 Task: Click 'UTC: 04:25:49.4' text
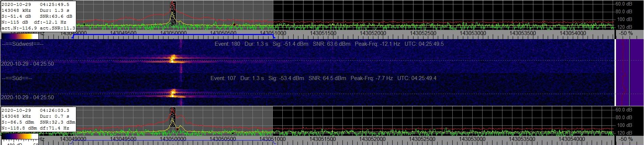tap(417, 78)
